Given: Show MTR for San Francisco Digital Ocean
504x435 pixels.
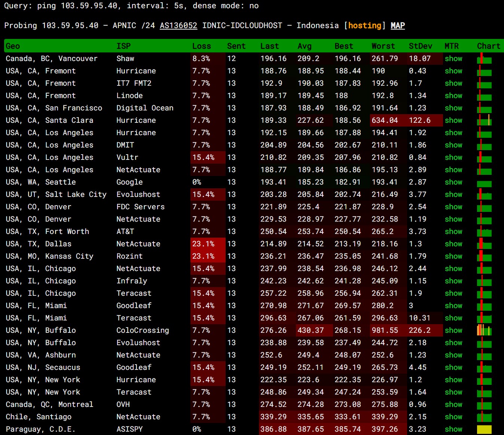Looking at the screenshot, I should tap(453, 108).
